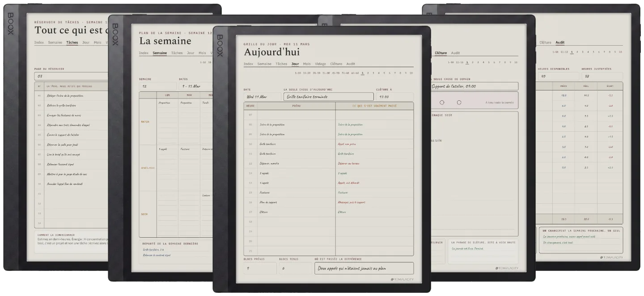
Task: Tap the 'Clôture à' field showing 17:30
Action: (395, 97)
